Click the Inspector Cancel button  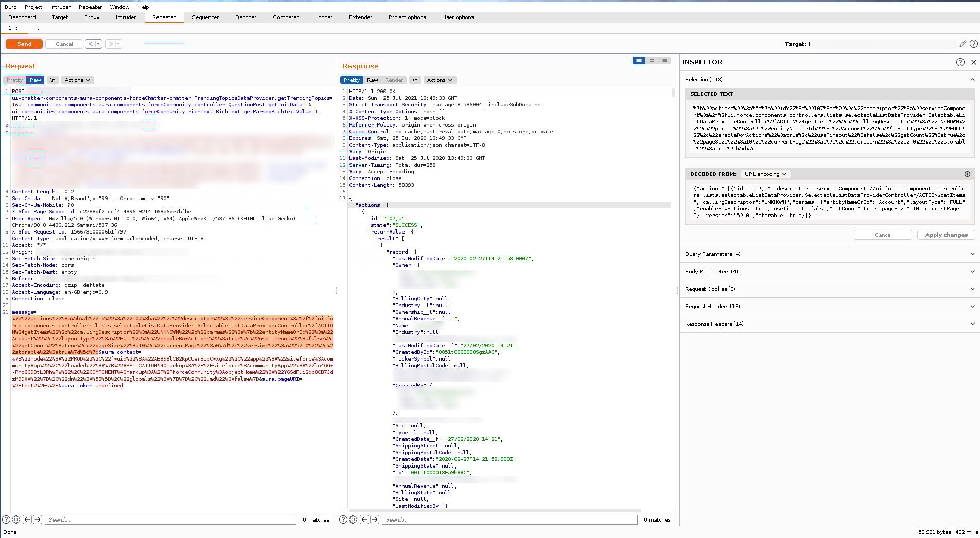(883, 235)
